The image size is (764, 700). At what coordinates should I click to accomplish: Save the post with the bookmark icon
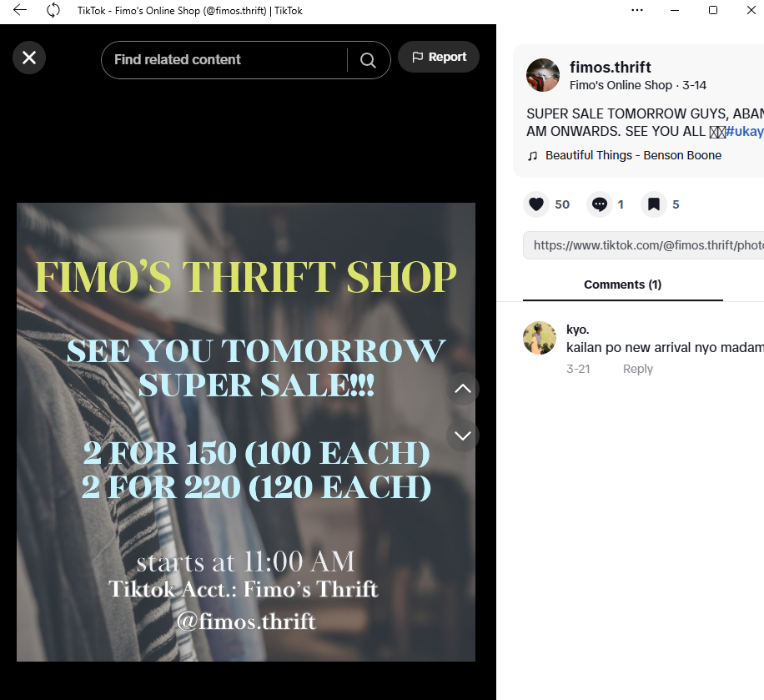(x=653, y=204)
